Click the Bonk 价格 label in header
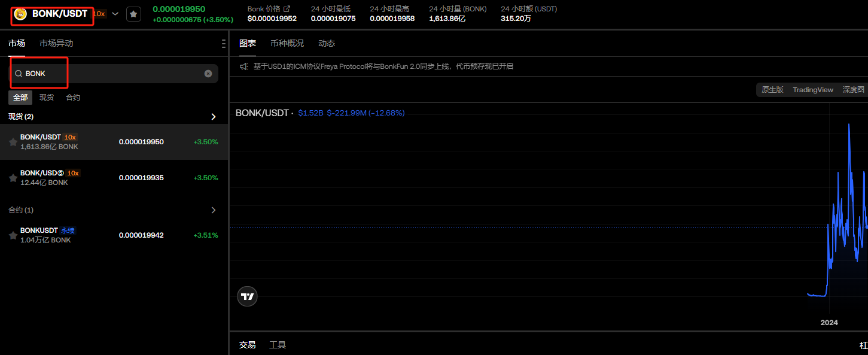Screen dimensions: 868x355 [x=264, y=9]
